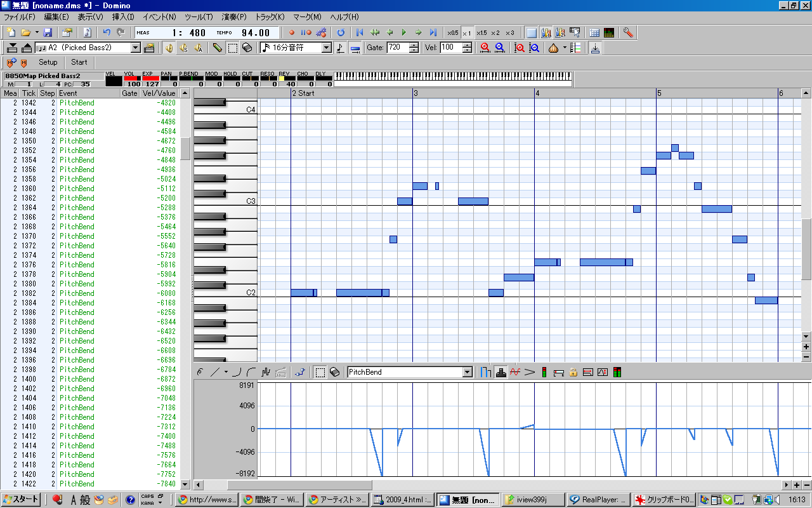This screenshot has height=508, width=812.
Task: Open the ファイル(F) menu
Action: [20, 17]
